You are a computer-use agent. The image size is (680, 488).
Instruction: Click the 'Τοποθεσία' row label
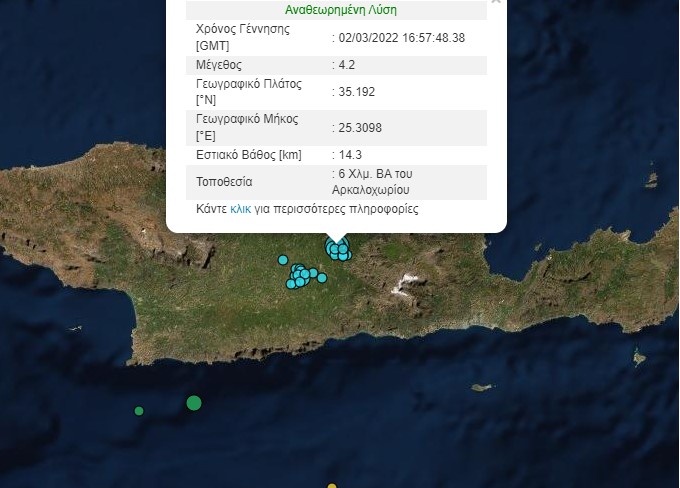point(225,182)
